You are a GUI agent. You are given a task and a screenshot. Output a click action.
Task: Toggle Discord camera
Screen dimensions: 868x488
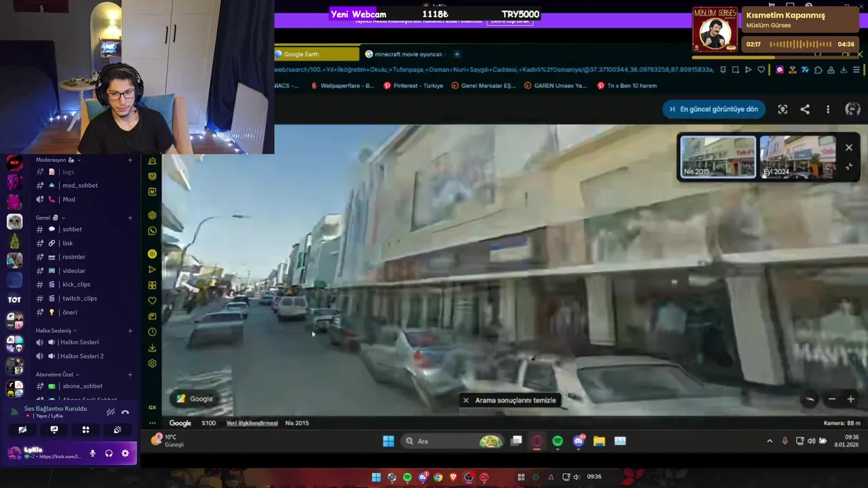(22, 430)
